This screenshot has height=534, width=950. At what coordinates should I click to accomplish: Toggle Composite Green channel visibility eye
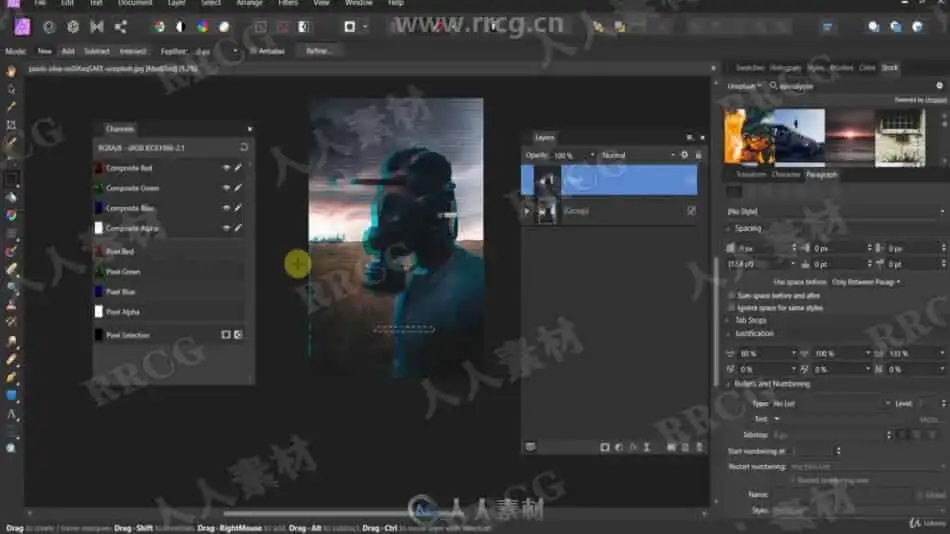coord(226,188)
